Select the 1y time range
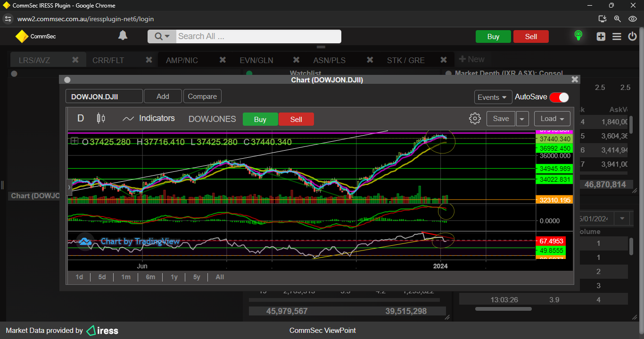 [174, 277]
